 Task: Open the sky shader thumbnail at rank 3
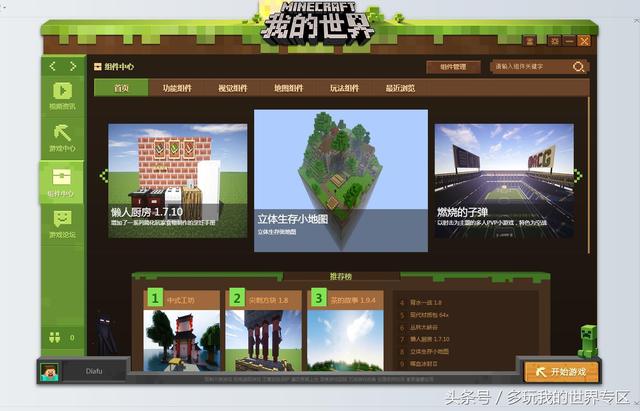pyautogui.click(x=345, y=340)
